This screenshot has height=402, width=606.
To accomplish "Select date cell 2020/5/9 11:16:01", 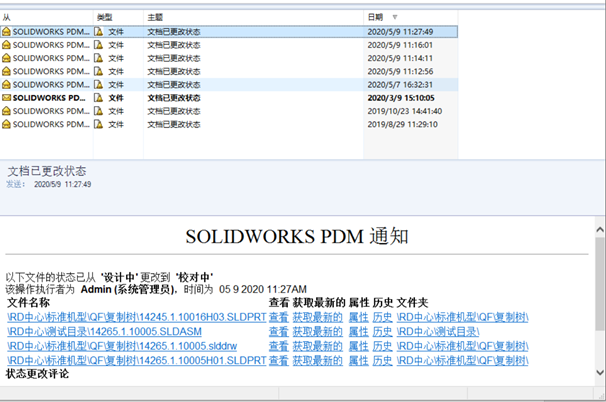I will pyautogui.click(x=400, y=45).
